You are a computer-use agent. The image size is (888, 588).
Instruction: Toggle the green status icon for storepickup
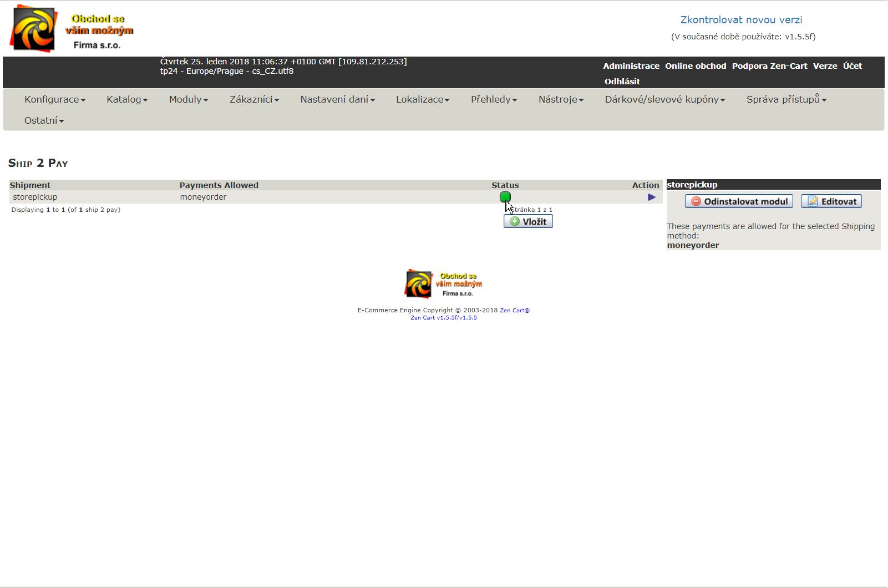pyautogui.click(x=505, y=197)
